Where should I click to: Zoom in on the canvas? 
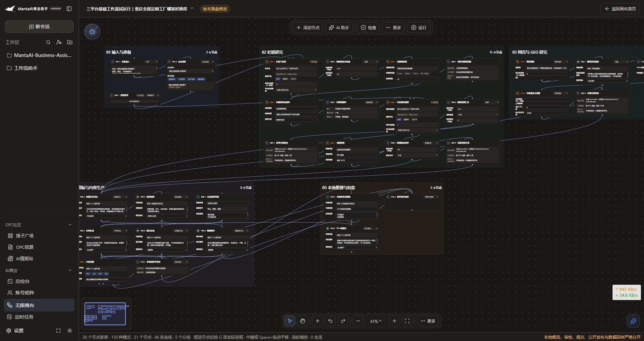[x=394, y=321]
